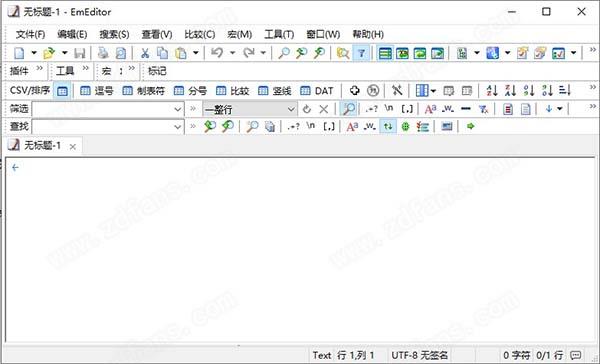The width and height of the screenshot is (600, 364).
Task: Enable No Wrap mode icon
Action: point(385,53)
